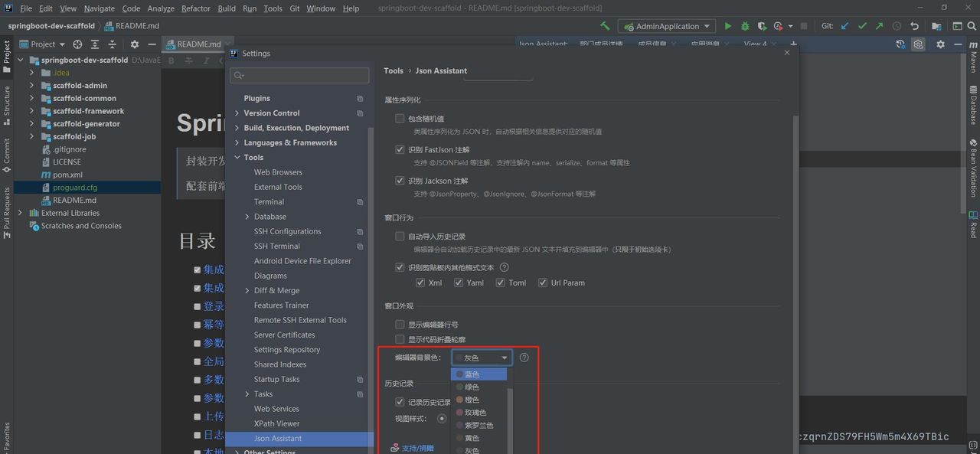The width and height of the screenshot is (980, 454).
Task: Run the AdminApplication with the green Run icon
Action: [728, 25]
